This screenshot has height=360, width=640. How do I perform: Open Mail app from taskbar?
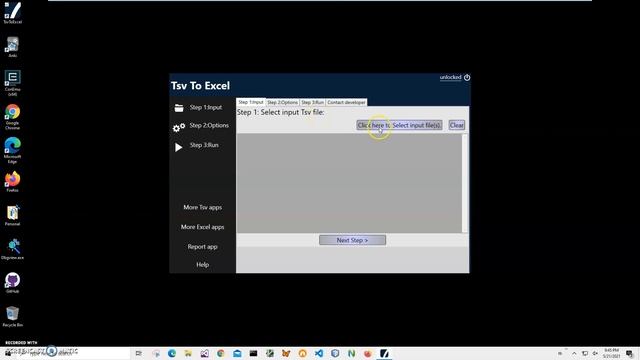[237, 353]
